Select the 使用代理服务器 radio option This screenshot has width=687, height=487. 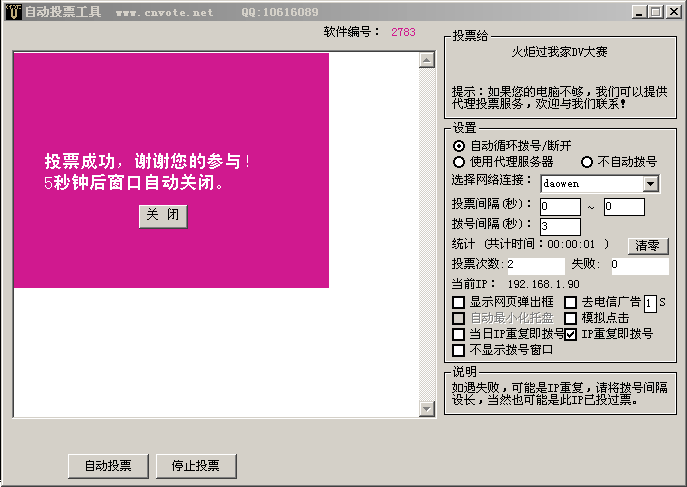(x=460, y=161)
